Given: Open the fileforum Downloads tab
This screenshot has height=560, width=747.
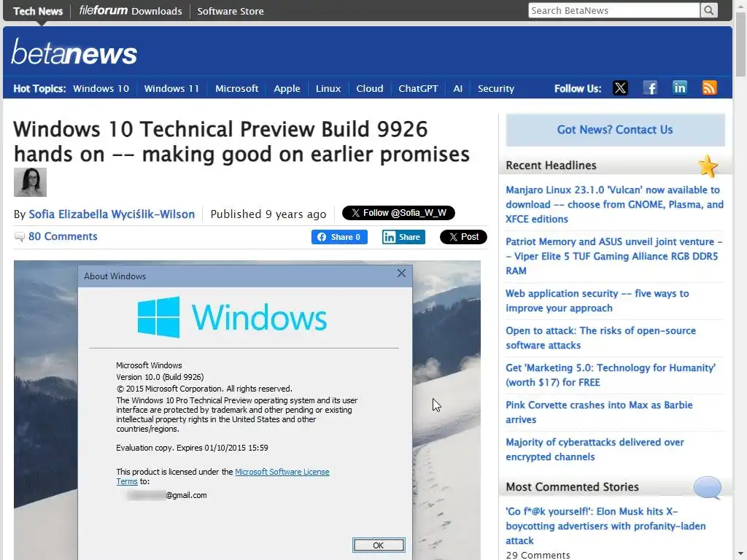Looking at the screenshot, I should [x=131, y=11].
